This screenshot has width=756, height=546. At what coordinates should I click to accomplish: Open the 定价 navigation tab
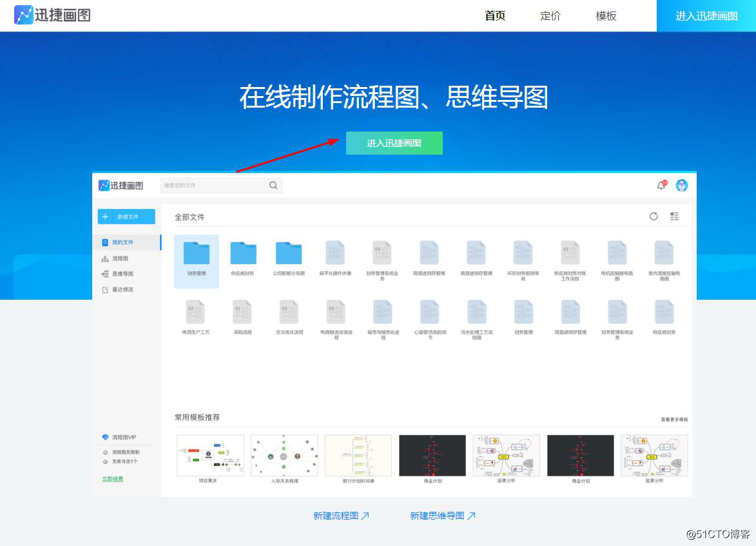coord(550,16)
